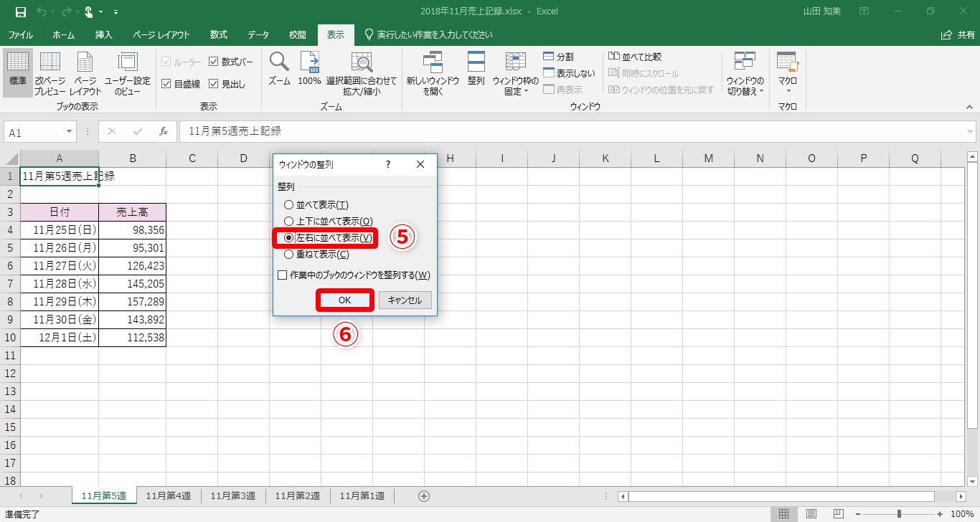Select column header C

pyautogui.click(x=192, y=158)
